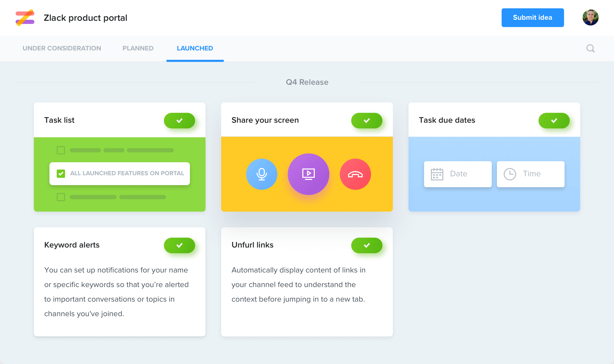Click the search icon in top right
The height and width of the screenshot is (364, 614).
click(591, 49)
